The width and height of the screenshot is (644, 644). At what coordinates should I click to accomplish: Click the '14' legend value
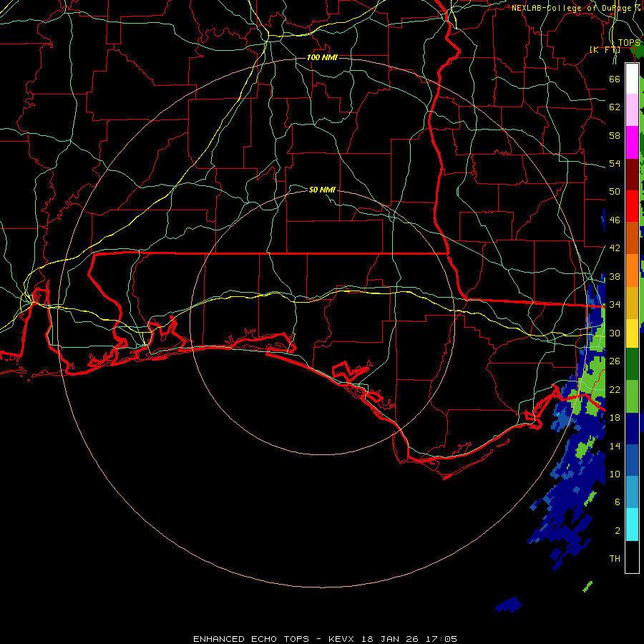[x=615, y=446]
